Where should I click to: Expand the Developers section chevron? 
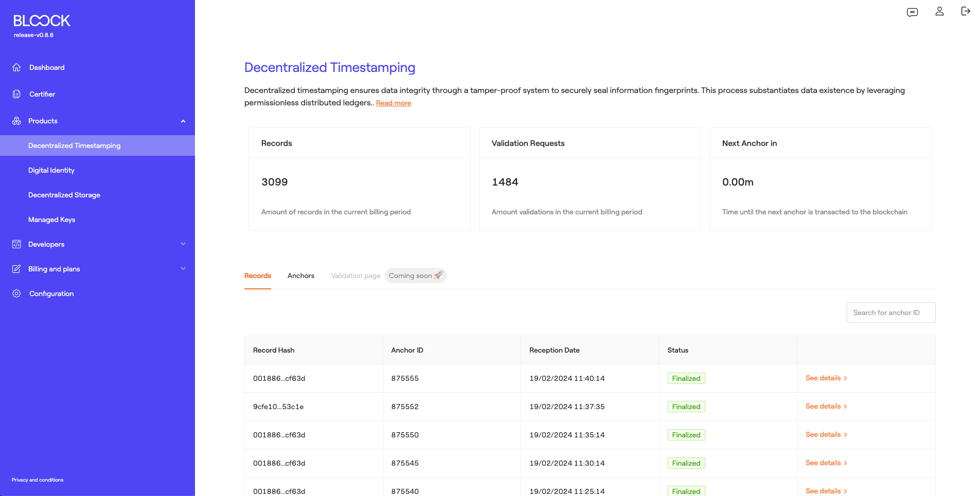(x=183, y=244)
